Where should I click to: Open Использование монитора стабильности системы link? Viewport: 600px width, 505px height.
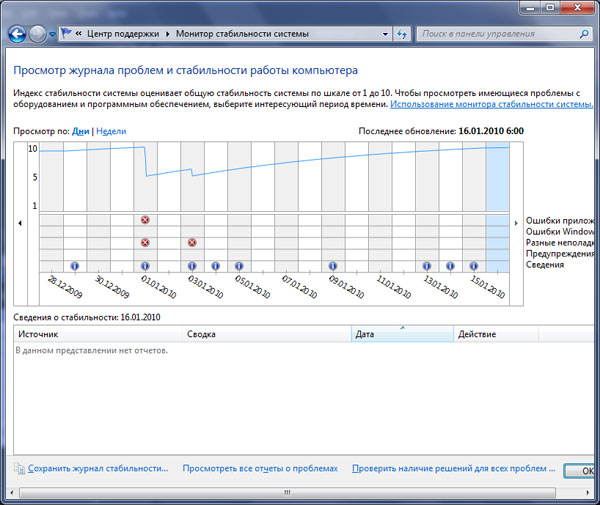[491, 104]
